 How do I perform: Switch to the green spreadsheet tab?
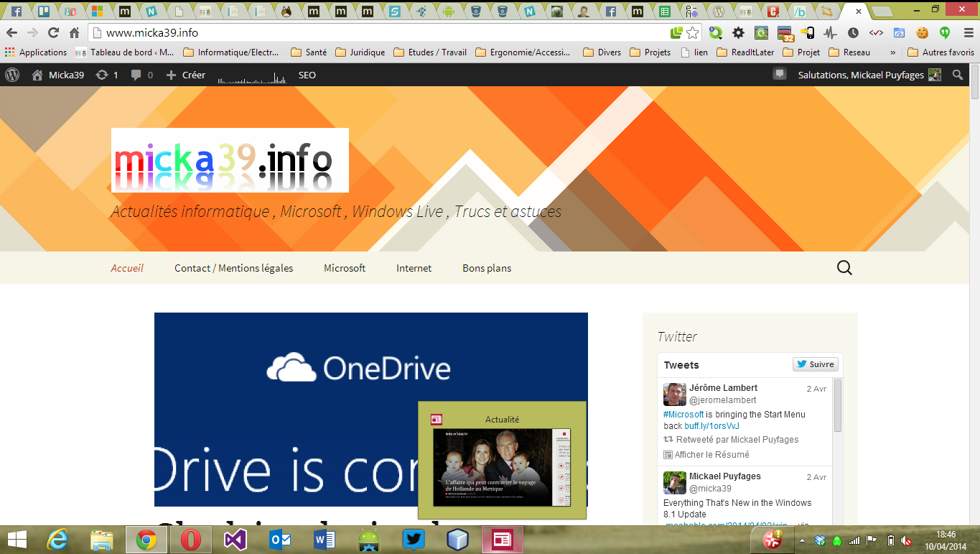tap(665, 11)
